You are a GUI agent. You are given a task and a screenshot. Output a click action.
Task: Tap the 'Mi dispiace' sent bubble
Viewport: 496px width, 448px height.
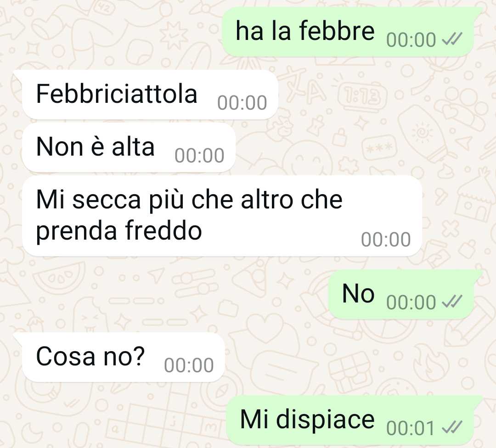click(354, 420)
